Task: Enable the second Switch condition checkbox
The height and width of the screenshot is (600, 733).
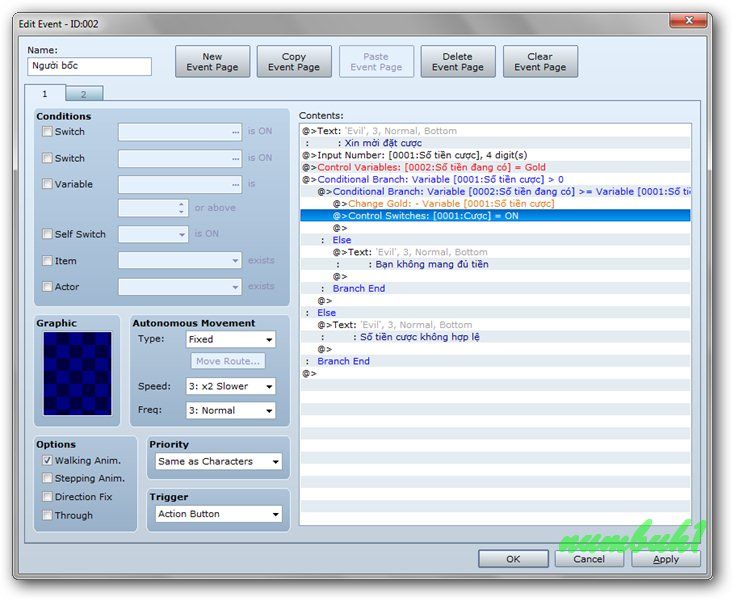Action: coord(47,158)
